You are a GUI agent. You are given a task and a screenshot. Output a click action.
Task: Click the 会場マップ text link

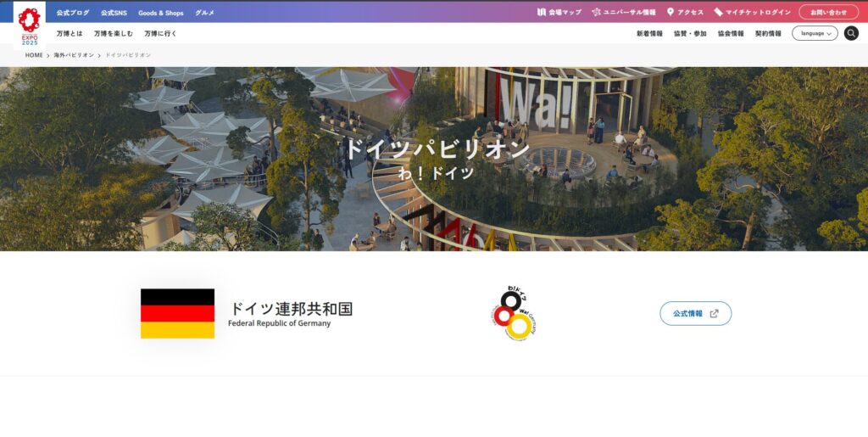pos(565,12)
